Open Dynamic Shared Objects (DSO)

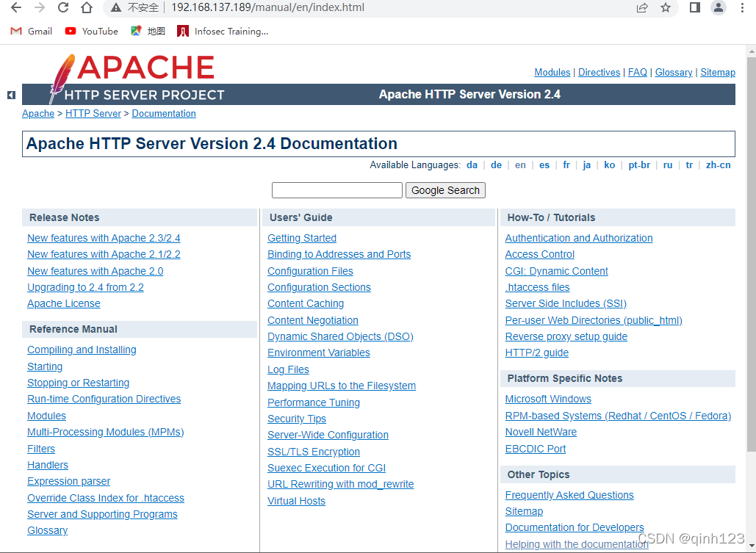click(340, 336)
